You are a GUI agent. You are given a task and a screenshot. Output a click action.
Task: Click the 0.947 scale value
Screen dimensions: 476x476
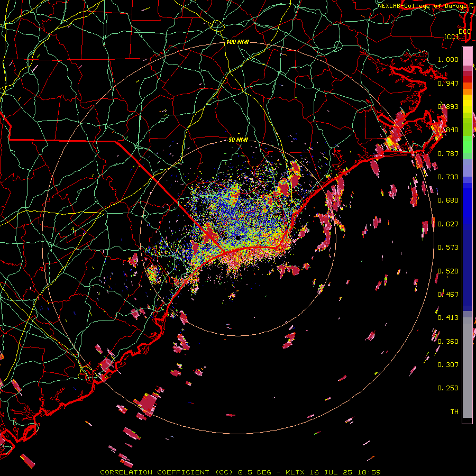[x=448, y=83]
